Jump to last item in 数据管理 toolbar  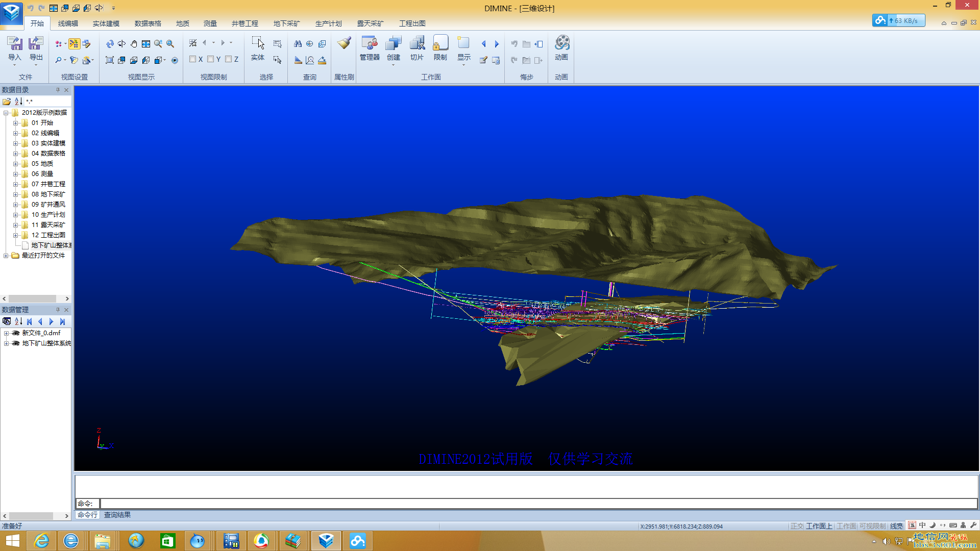[62, 321]
